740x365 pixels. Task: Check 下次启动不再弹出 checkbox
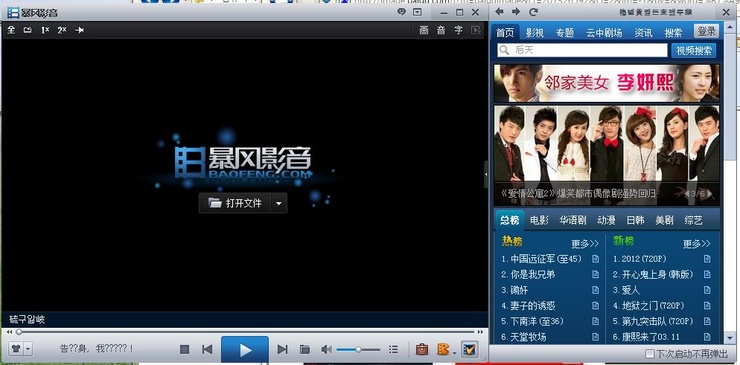[649, 354]
